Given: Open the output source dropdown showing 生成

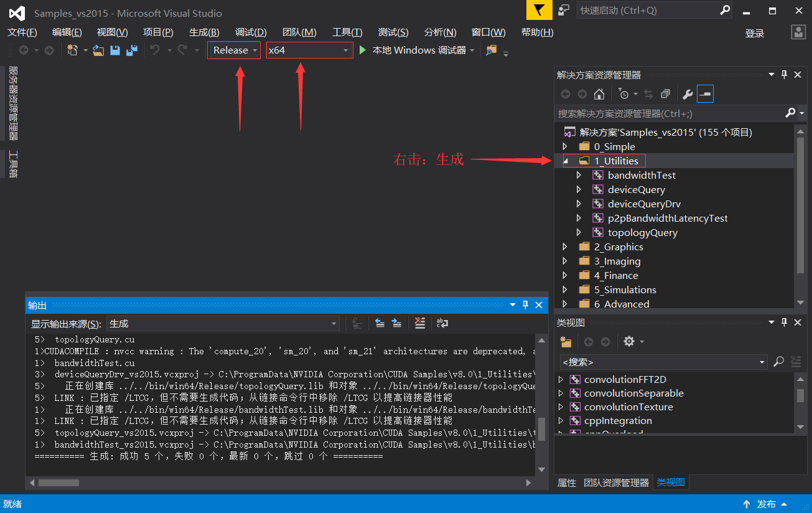Looking at the screenshot, I should [223, 324].
